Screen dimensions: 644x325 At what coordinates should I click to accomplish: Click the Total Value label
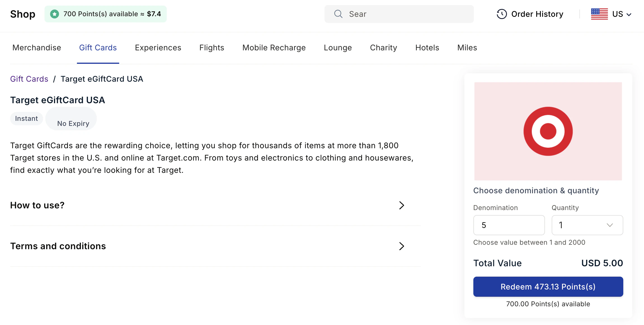point(497,263)
